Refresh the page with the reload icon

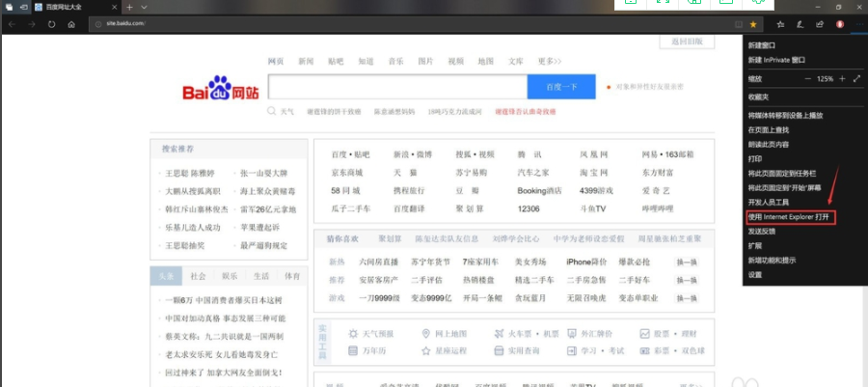click(x=51, y=24)
